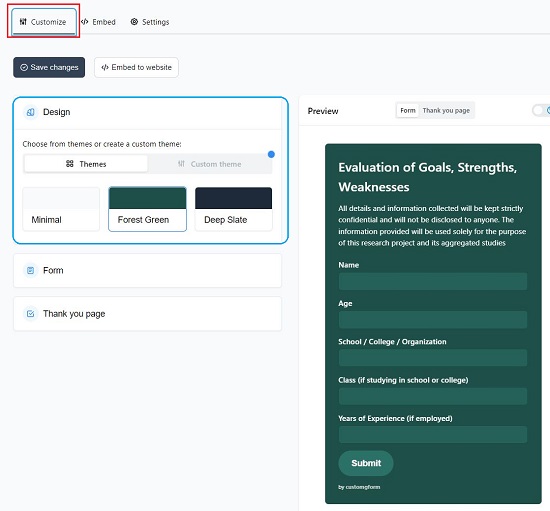
Task: Choose the Deep Slate theme swatch
Action: (234, 209)
